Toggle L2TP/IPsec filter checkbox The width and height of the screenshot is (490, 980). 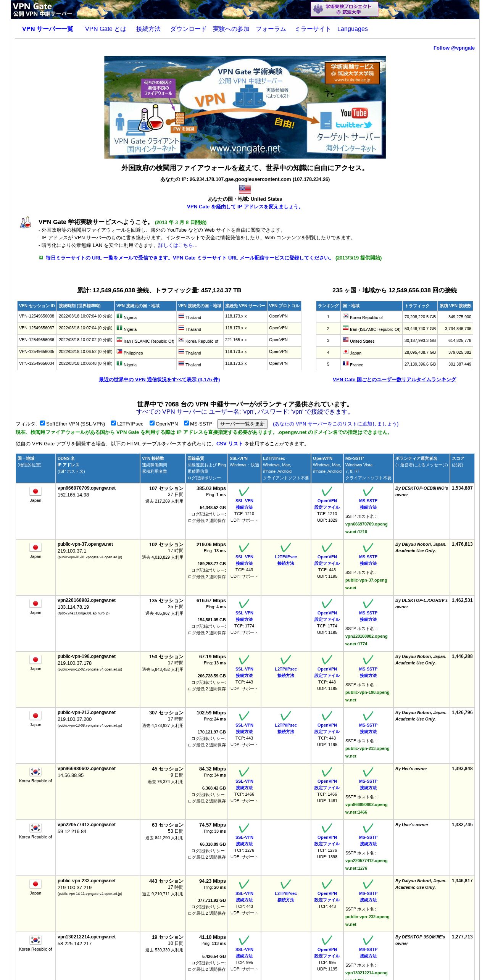click(113, 423)
